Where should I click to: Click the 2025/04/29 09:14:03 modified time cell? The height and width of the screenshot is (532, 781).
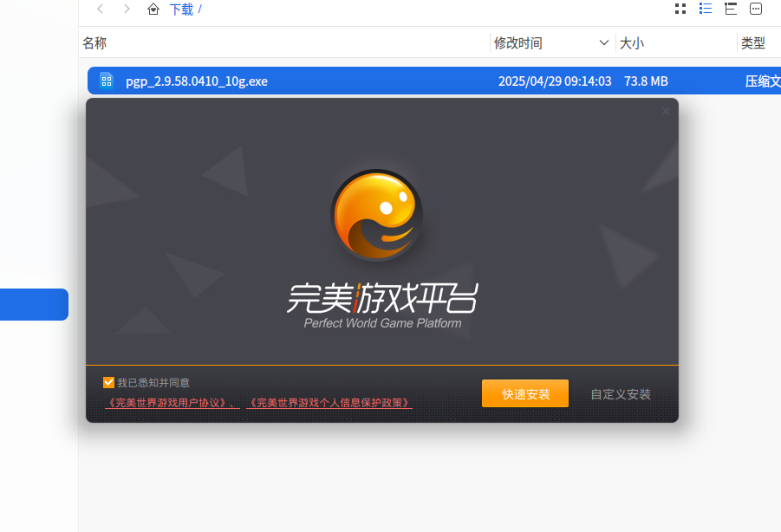pos(555,81)
